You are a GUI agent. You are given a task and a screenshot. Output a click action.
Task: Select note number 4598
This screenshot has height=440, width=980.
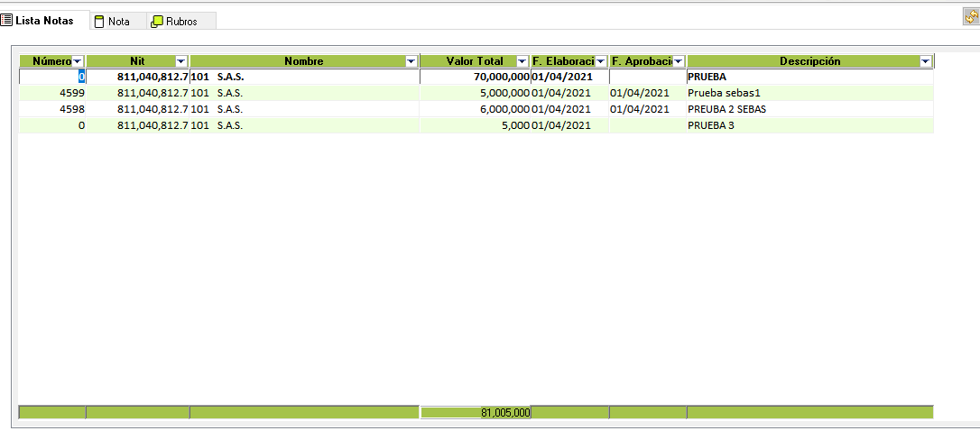(52, 109)
